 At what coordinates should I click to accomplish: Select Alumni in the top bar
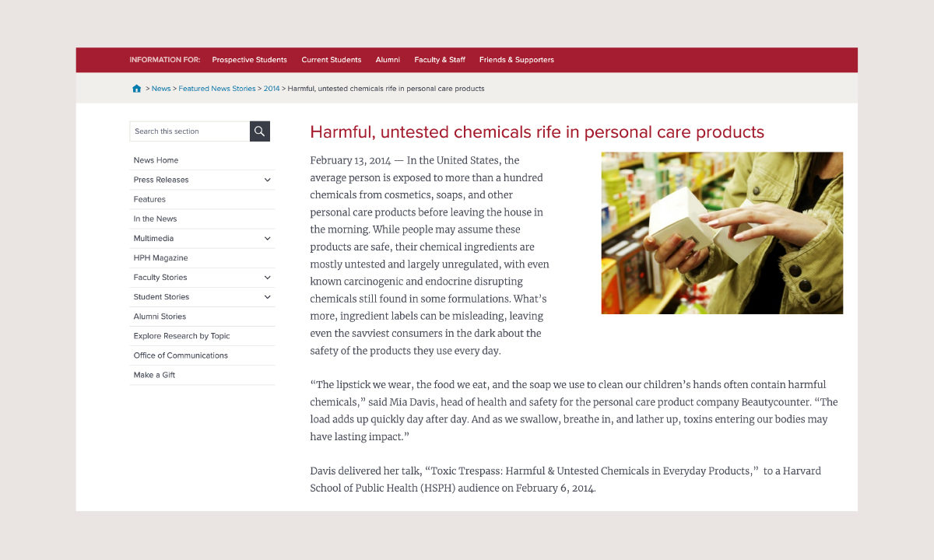(x=388, y=60)
